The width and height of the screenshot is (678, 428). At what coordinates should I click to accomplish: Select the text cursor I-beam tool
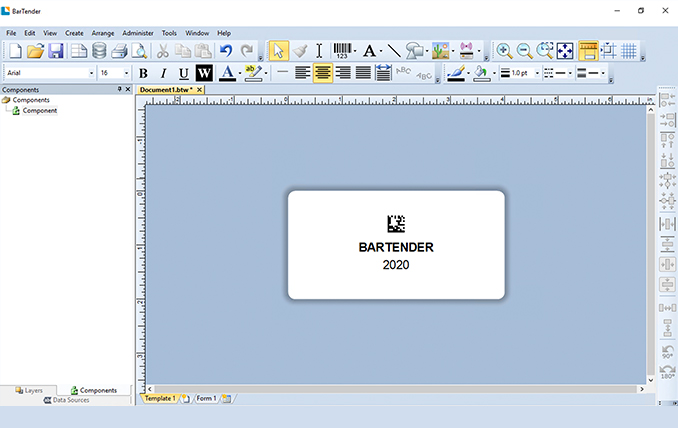click(319, 51)
